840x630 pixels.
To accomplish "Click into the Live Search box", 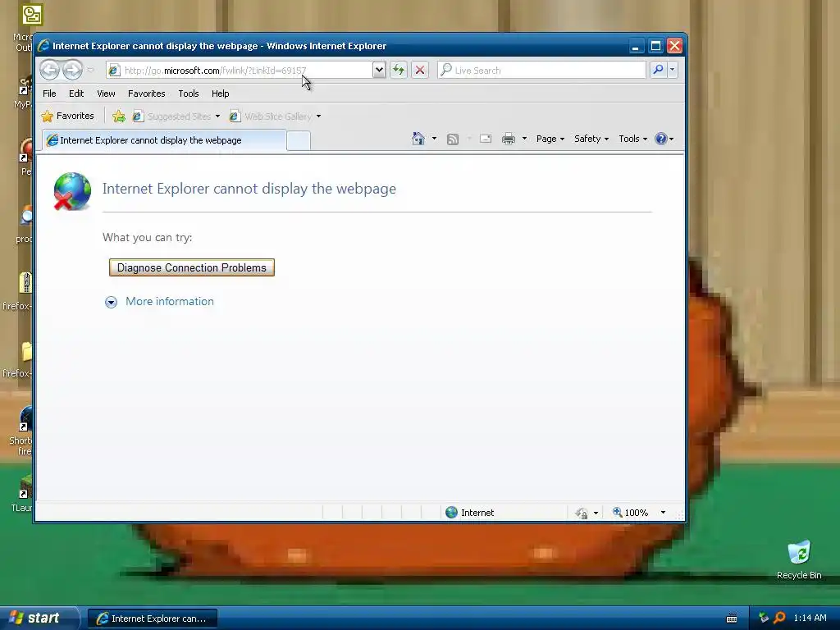I will coord(541,71).
